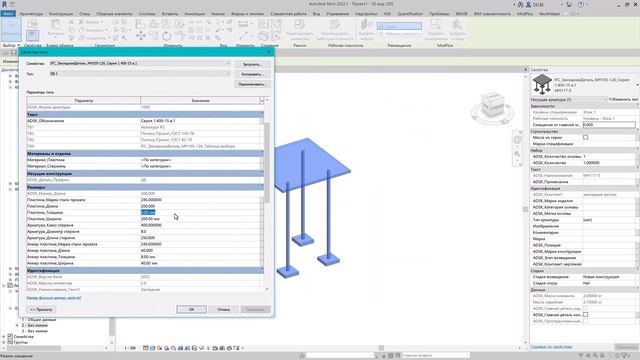Click the Detail Level icon in view bar
This screenshot has height=360, width=640.
pyautogui.click(x=146, y=348)
